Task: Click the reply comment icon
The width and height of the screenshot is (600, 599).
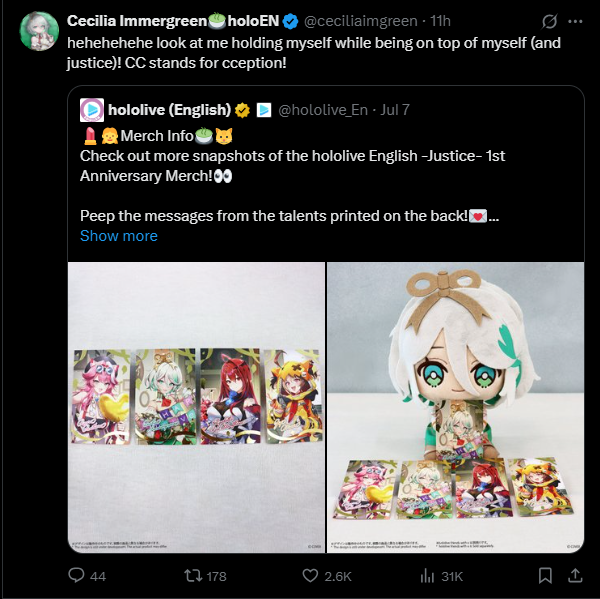Action: [77, 576]
